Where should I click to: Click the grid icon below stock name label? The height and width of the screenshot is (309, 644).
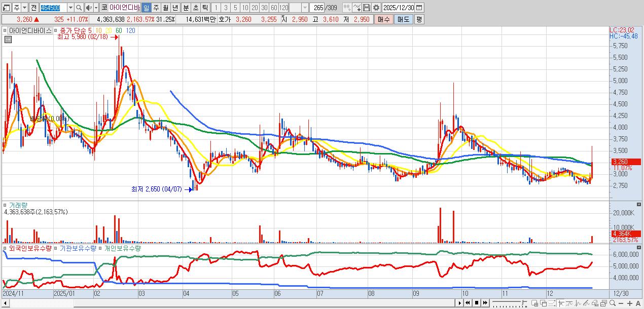tap(8, 40)
